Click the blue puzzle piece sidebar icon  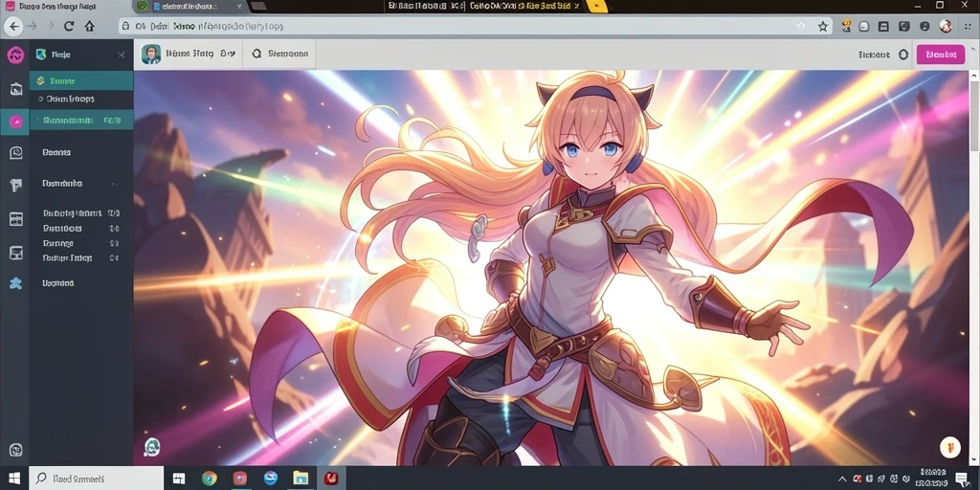(x=15, y=283)
